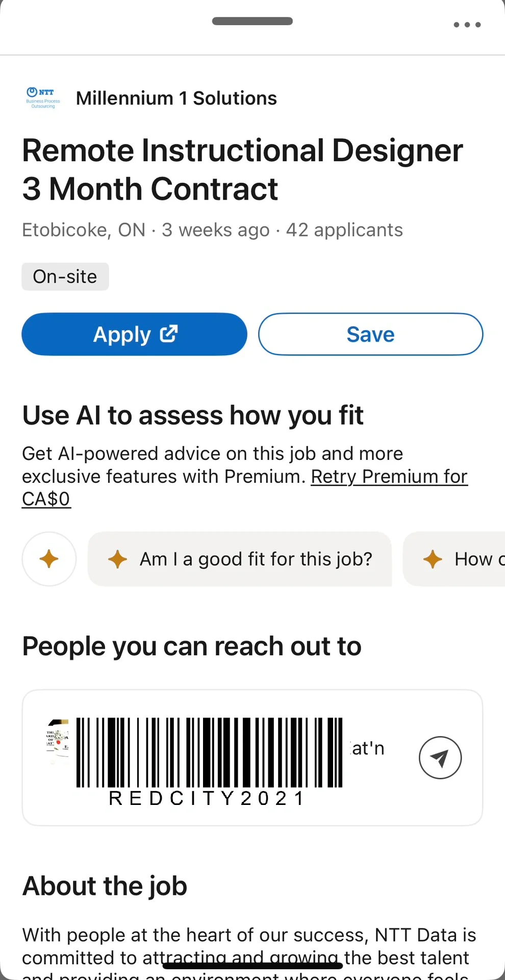Ask 'Am I a good fit for this job?'

point(240,559)
